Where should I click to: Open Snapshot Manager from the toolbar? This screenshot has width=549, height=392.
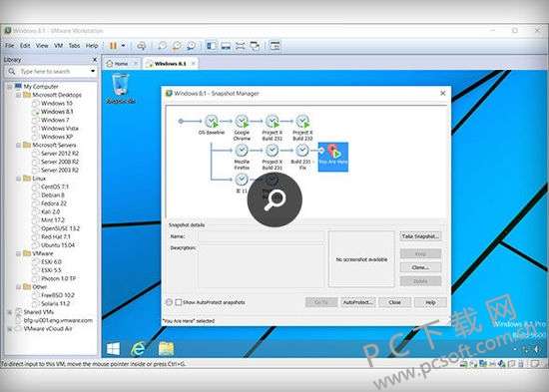[192, 46]
